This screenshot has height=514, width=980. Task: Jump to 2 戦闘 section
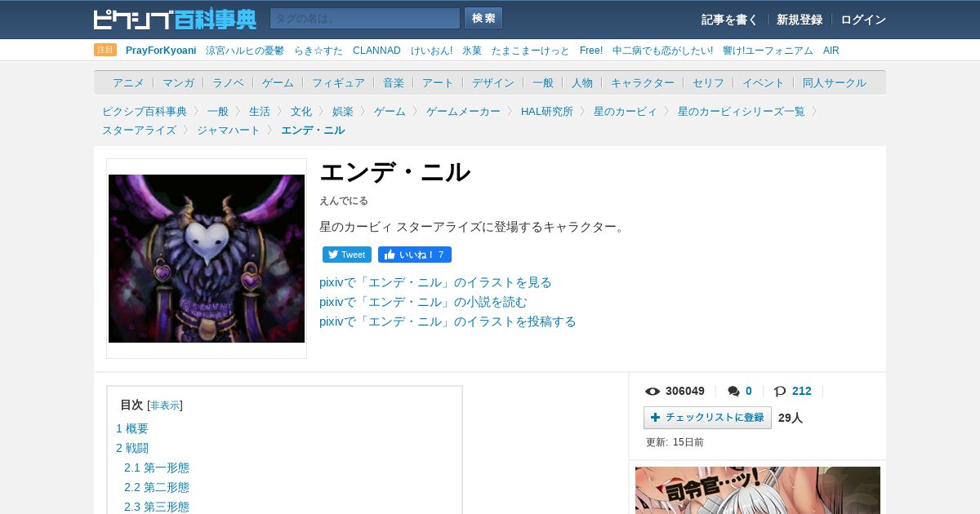pos(132,448)
